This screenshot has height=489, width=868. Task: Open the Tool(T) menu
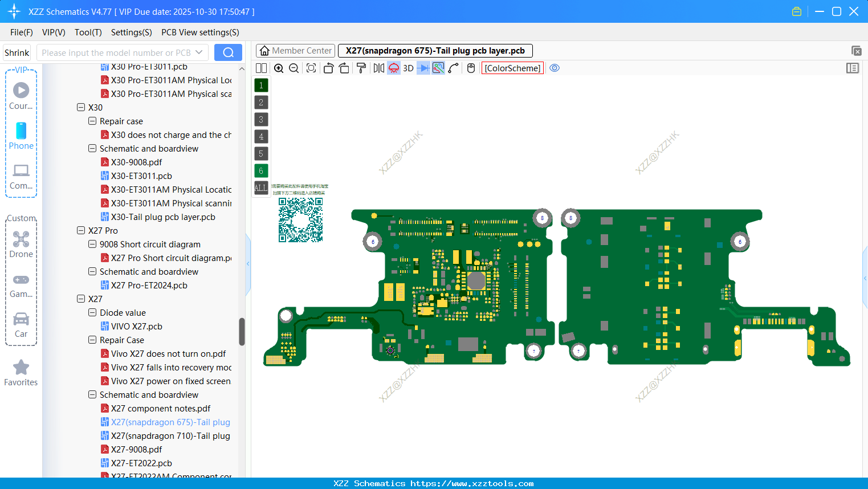88,32
